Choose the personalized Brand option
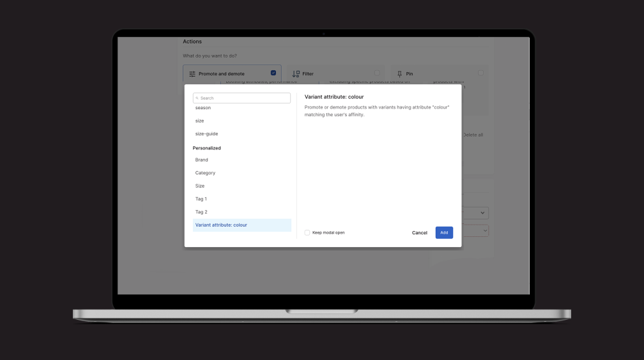The height and width of the screenshot is (360, 644). tap(201, 160)
